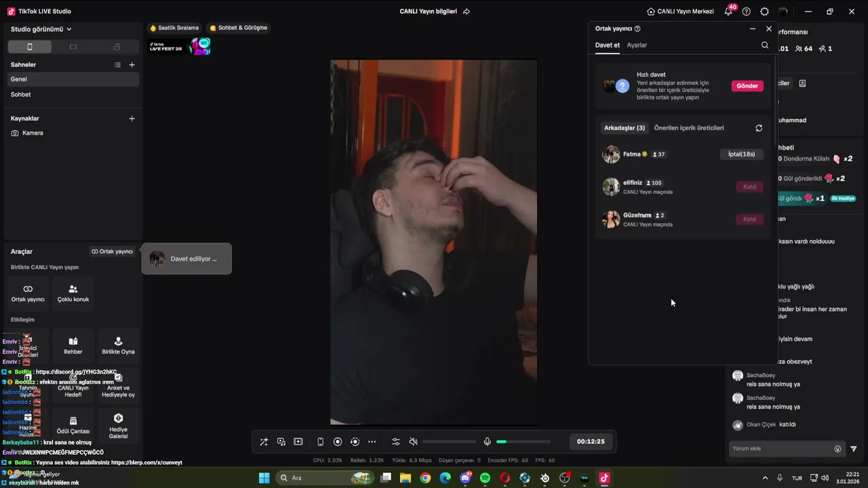Open Windows Start menu
The height and width of the screenshot is (488, 868).
tap(264, 479)
